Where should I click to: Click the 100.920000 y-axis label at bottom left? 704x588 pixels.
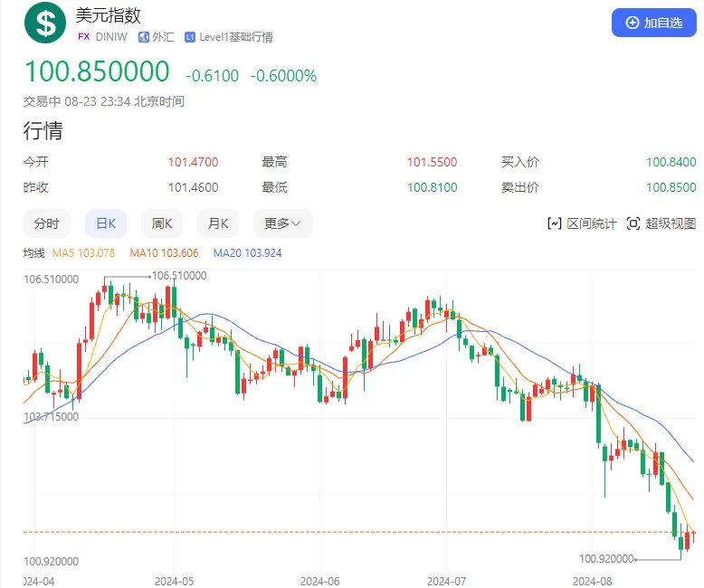(52, 562)
